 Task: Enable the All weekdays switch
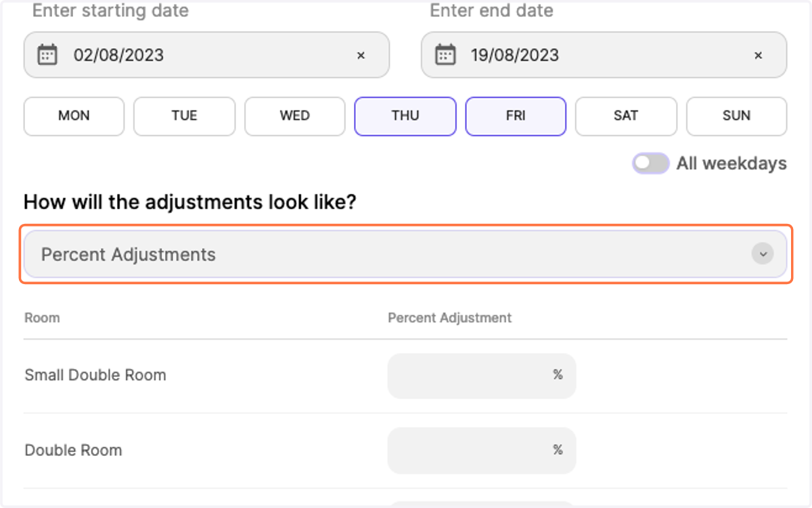point(650,163)
